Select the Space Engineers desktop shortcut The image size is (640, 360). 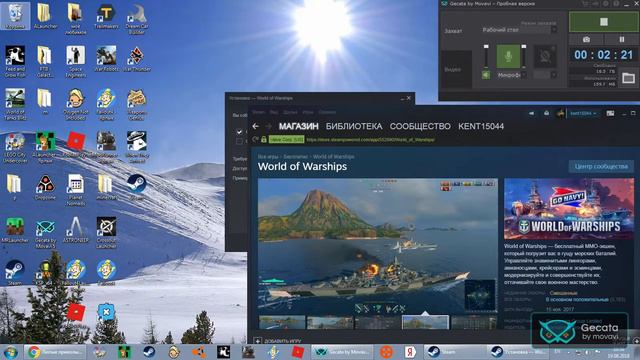pyautogui.click(x=76, y=61)
